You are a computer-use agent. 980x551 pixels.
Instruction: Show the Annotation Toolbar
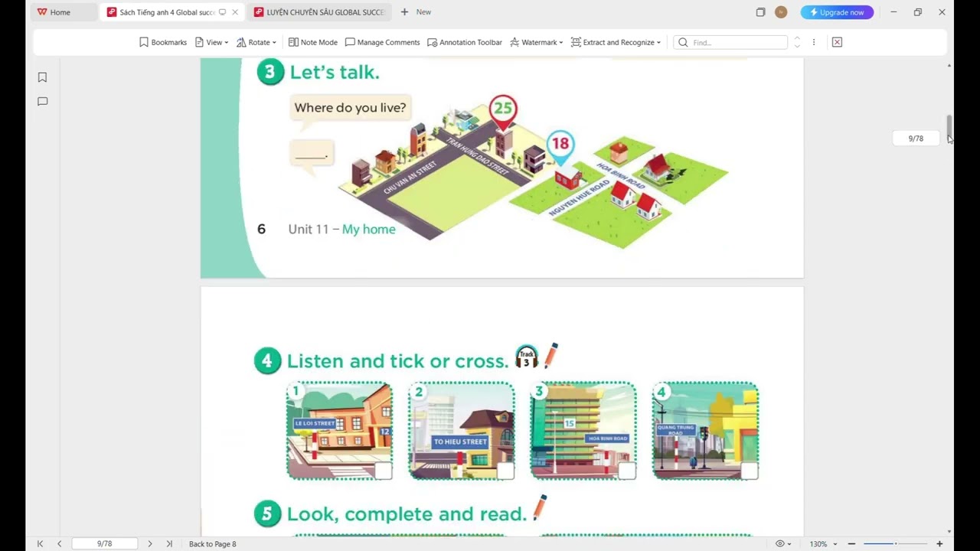click(465, 43)
